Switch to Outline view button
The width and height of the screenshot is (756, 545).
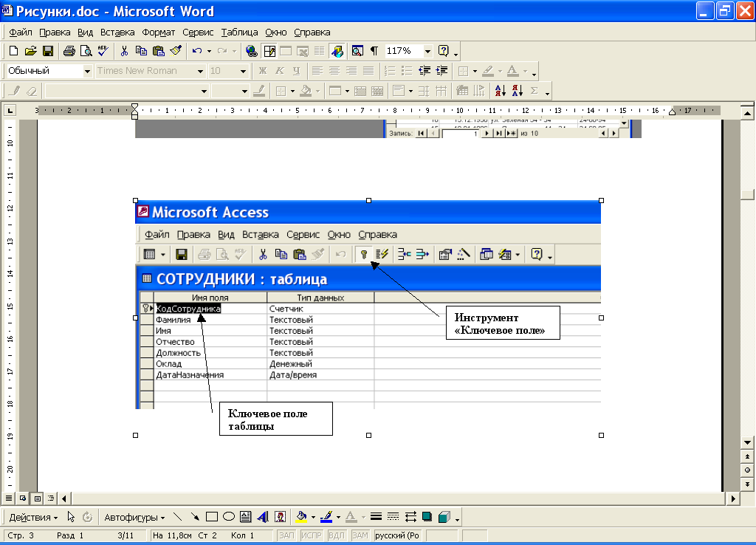[x=51, y=498]
